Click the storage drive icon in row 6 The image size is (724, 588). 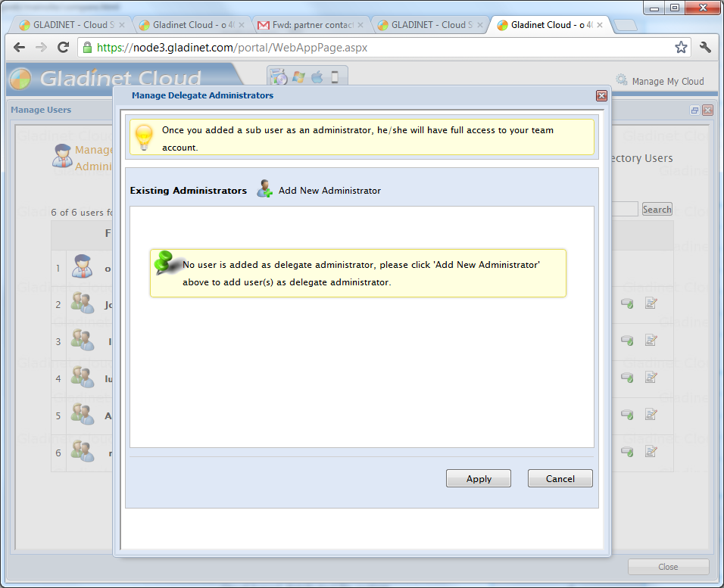click(x=627, y=452)
